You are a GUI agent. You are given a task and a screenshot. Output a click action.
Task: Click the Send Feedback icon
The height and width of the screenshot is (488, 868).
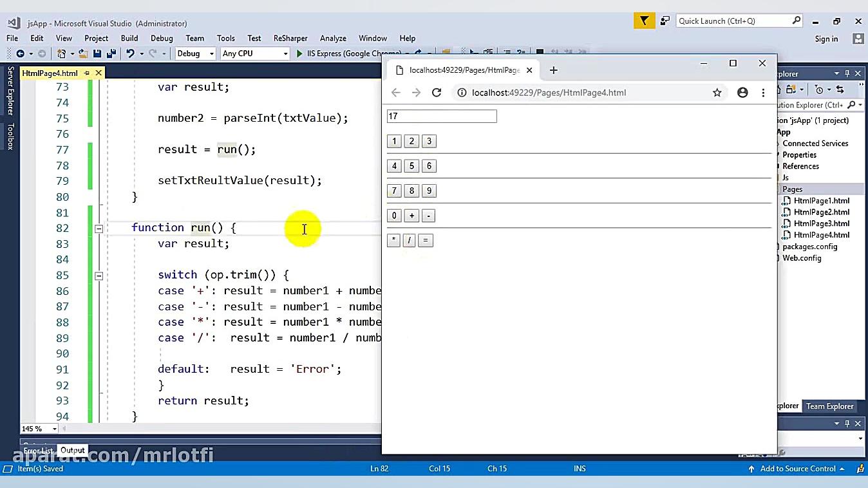(665, 21)
